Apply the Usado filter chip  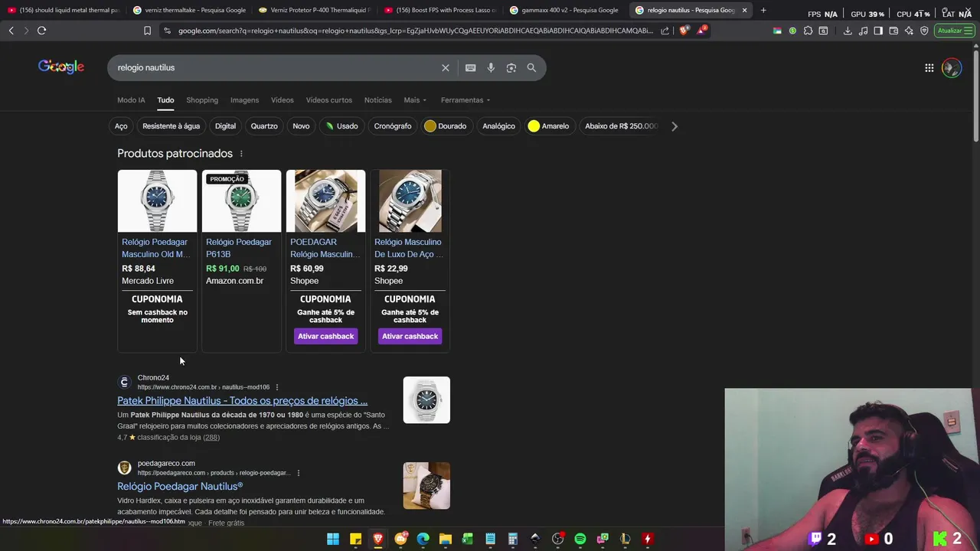click(x=341, y=126)
